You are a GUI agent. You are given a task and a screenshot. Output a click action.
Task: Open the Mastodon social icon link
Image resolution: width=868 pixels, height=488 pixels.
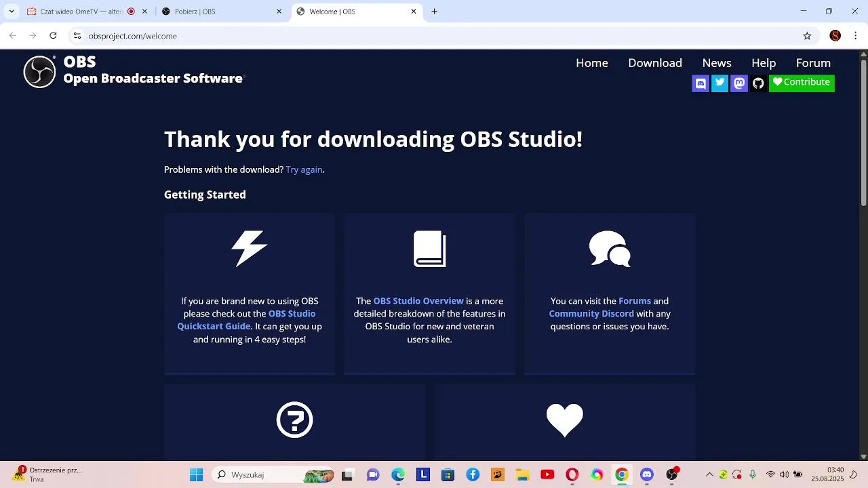coord(739,83)
